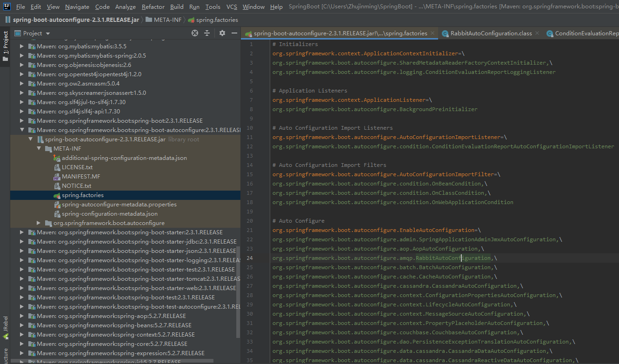Expand Maven: spring-core:5.2.7.RELEASE

(x=22, y=344)
